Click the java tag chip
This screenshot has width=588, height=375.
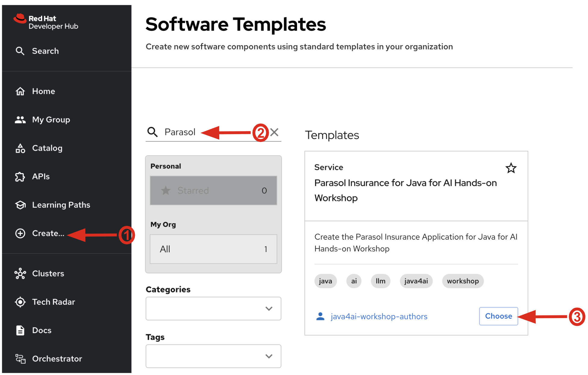325,281
